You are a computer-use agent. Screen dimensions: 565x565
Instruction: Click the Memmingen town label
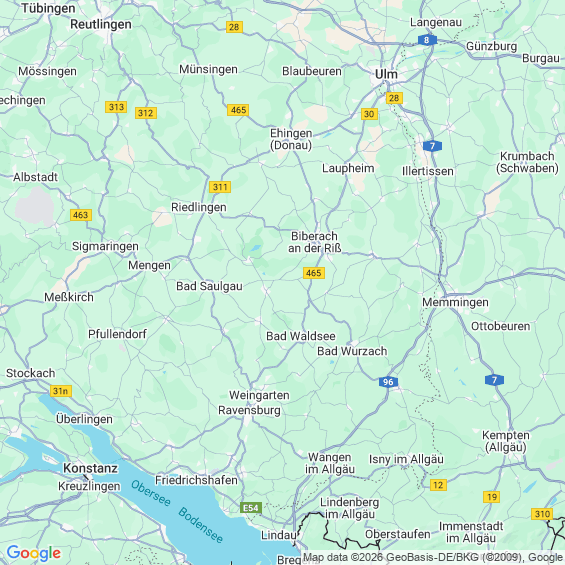(x=455, y=302)
